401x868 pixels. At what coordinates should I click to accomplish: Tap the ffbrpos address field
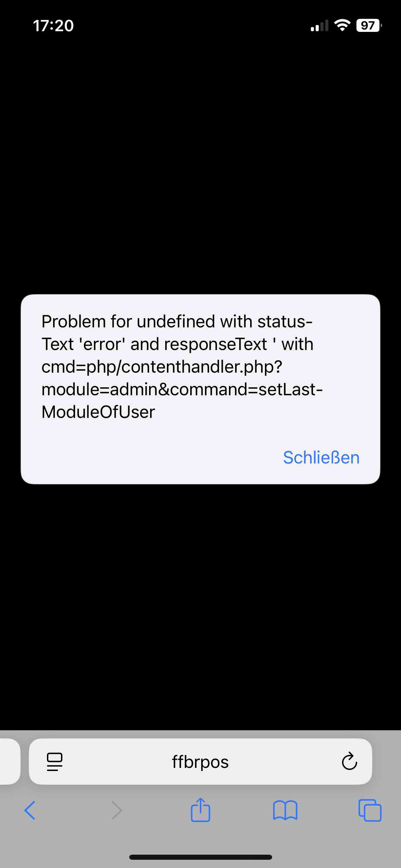[x=200, y=761]
